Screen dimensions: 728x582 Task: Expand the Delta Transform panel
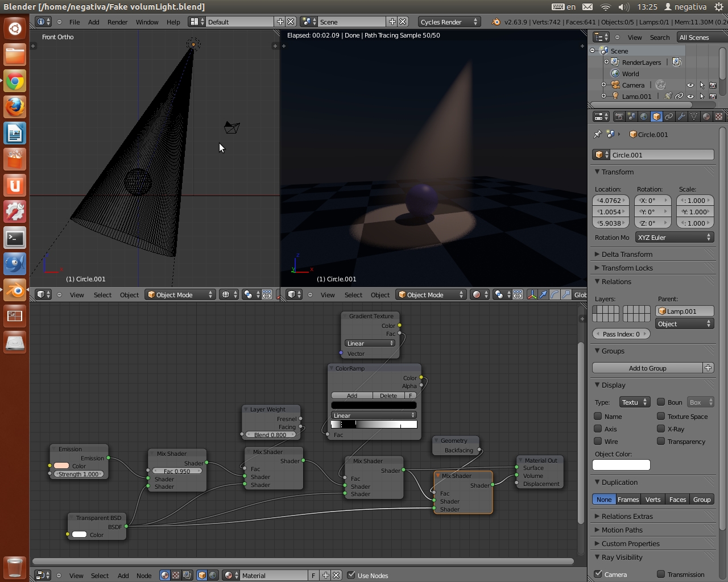(627, 254)
